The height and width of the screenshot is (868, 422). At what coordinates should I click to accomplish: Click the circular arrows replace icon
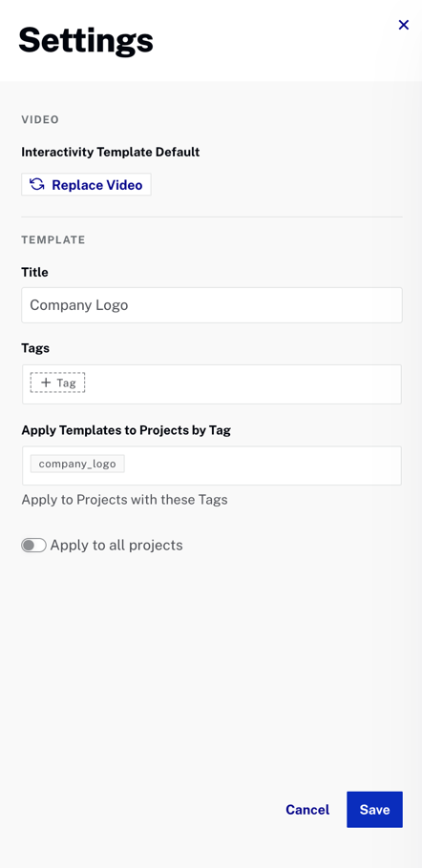[x=37, y=184]
